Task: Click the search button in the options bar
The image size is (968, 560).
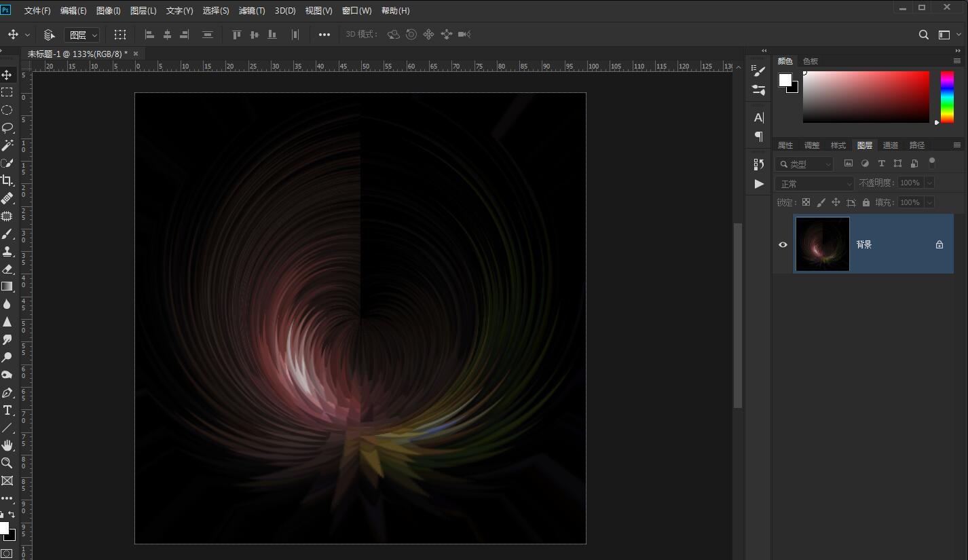Action: click(x=923, y=35)
